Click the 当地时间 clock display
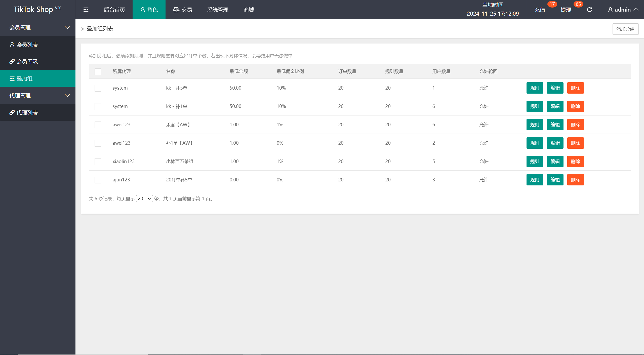 (493, 9)
